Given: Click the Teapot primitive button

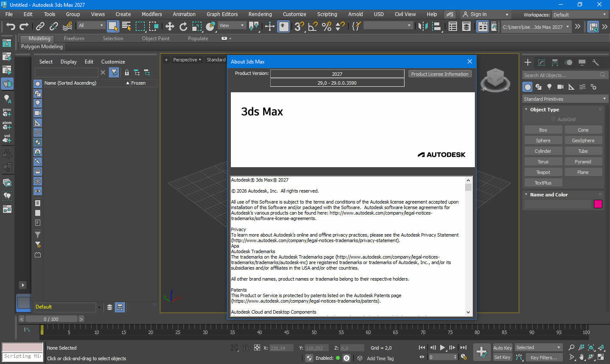Looking at the screenshot, I should tap(543, 172).
